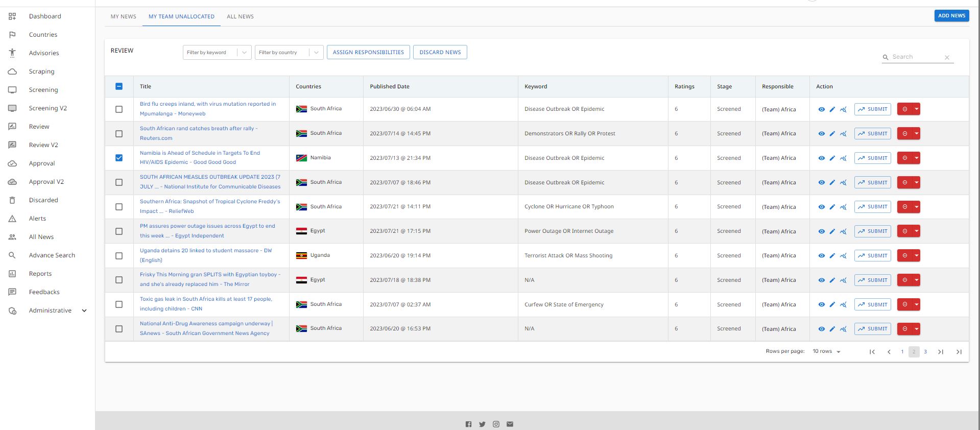The height and width of the screenshot is (430, 980).
Task: Click the Scraping cloud icon
Action: coord(12,71)
